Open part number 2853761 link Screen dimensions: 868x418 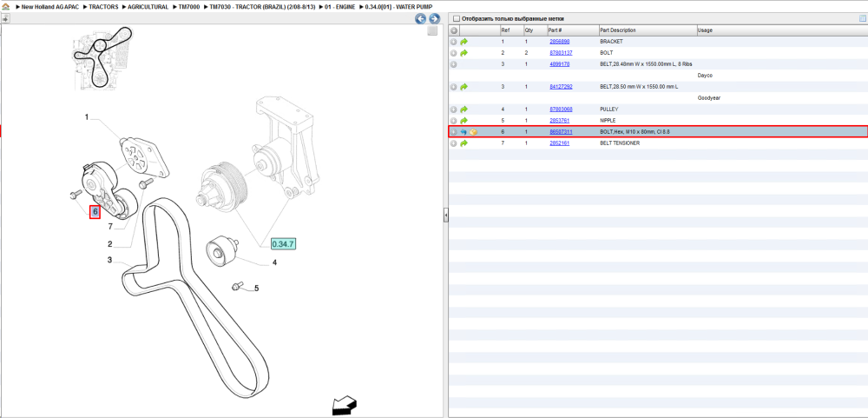[559, 120]
